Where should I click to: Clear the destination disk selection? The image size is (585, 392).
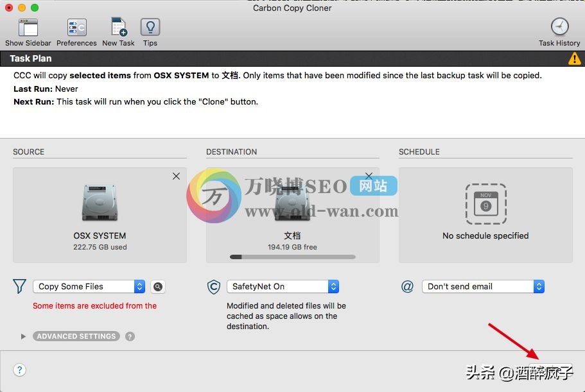pyautogui.click(x=369, y=176)
